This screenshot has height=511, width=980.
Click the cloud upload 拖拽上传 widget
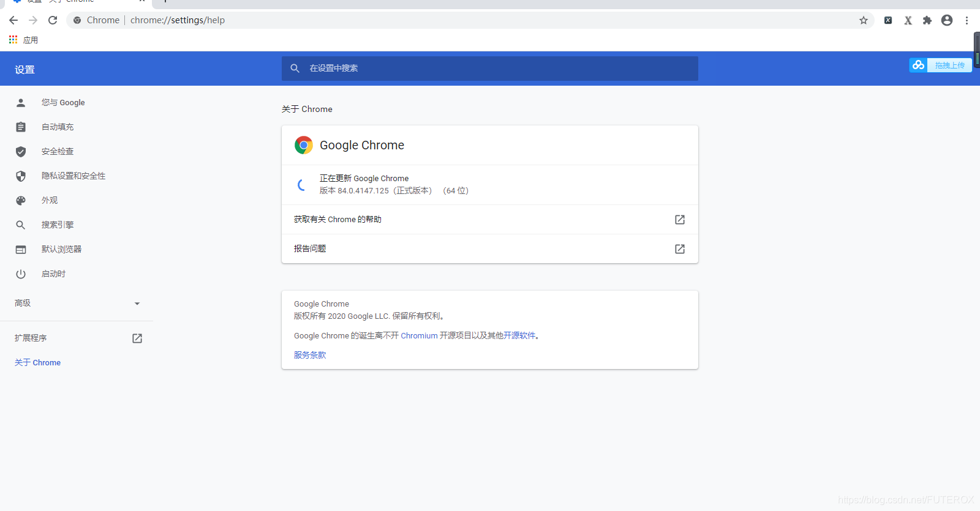click(x=941, y=65)
